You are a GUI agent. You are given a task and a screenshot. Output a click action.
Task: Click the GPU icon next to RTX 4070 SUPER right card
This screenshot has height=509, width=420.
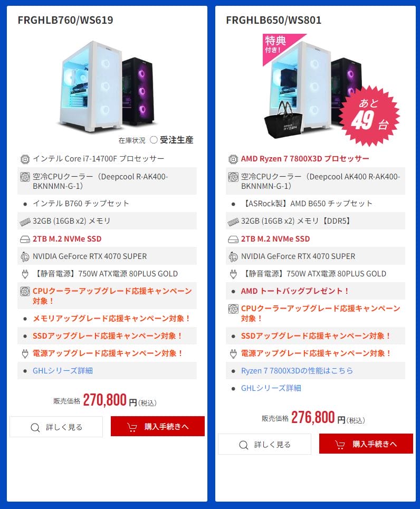[233, 256]
